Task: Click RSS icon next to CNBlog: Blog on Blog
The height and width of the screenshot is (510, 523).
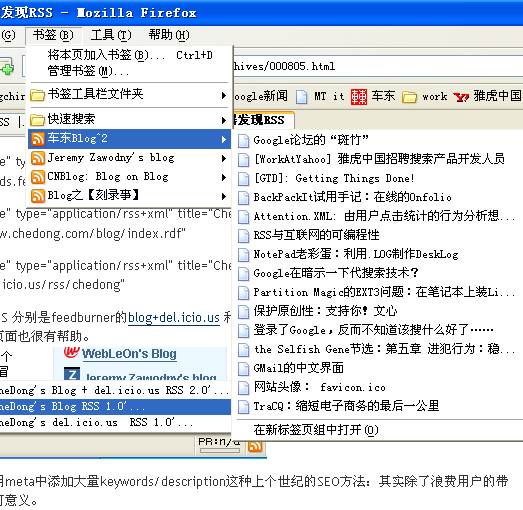Action: 38,177
